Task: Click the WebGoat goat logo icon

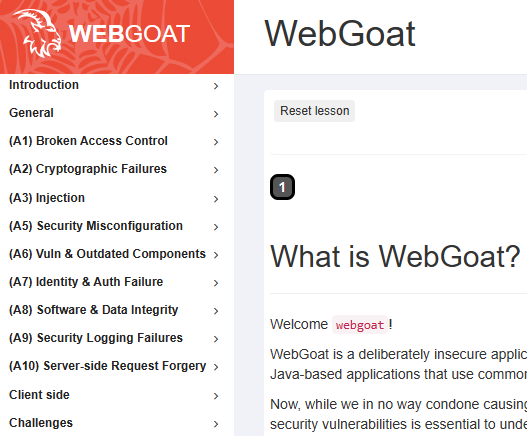Action: pos(37,33)
